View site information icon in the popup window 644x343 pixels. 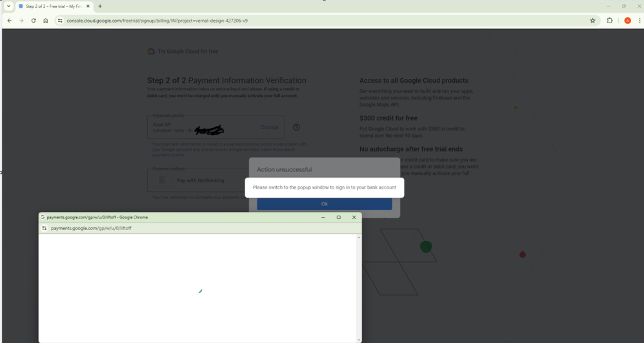pos(45,228)
